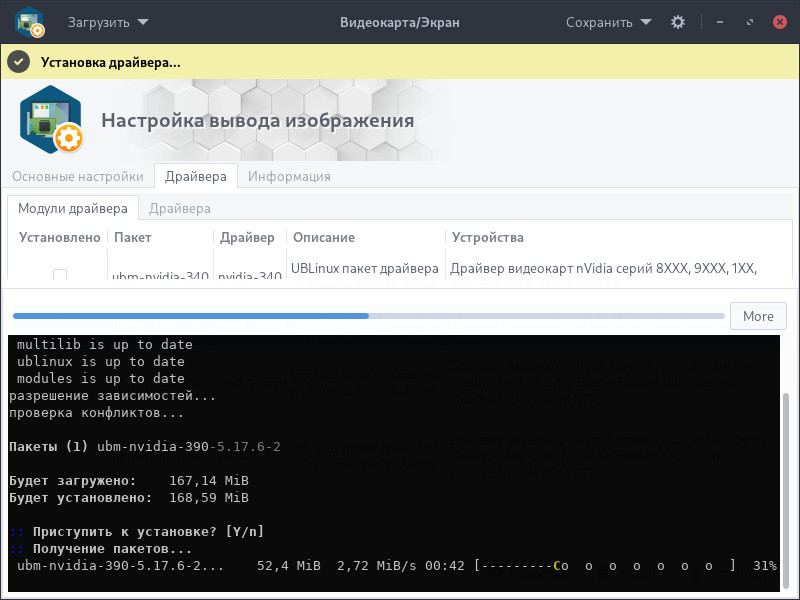Minimize the Видеокарта/Экран window
The image size is (800, 600).
pyautogui.click(x=720, y=22)
